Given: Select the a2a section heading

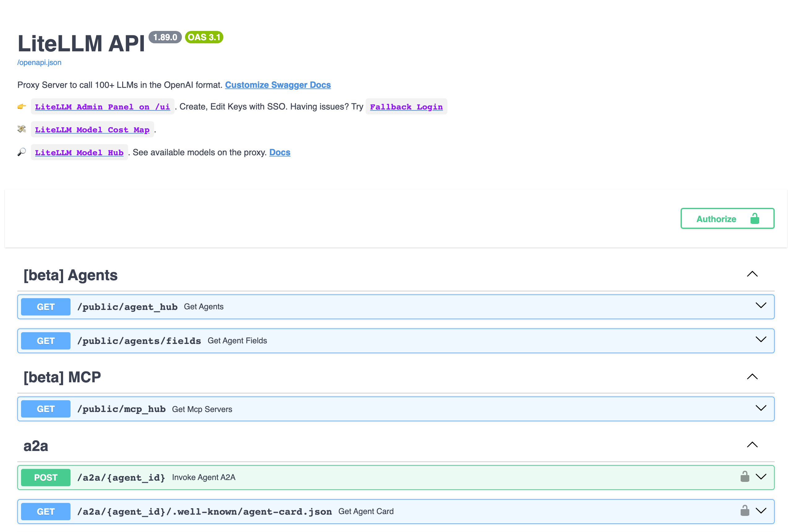Looking at the screenshot, I should click(36, 446).
